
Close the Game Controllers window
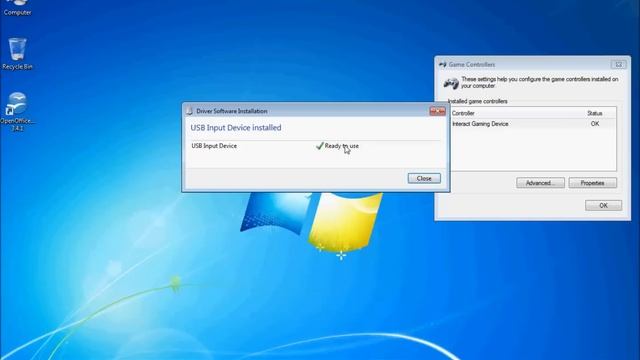(x=618, y=64)
